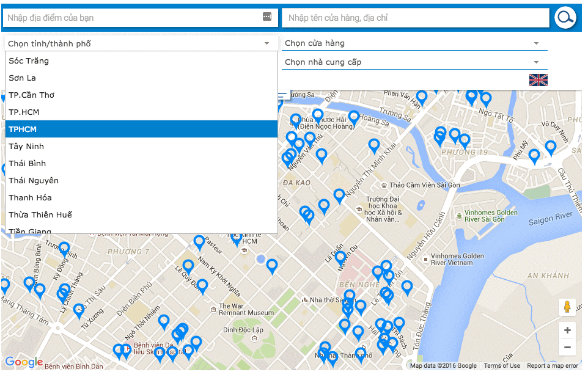Open the Chọn nhà cung cấp dropdown
Screen dimensions: 588x380
(414, 62)
